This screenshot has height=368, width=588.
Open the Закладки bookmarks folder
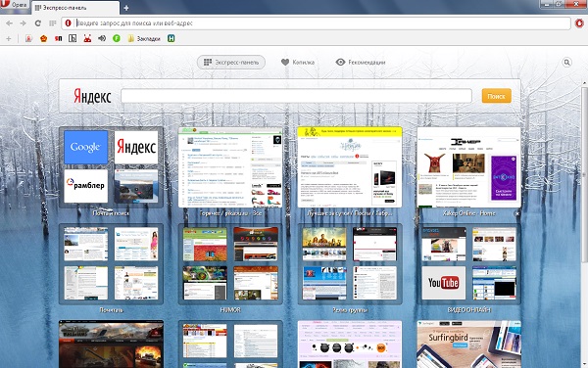[x=144, y=38]
